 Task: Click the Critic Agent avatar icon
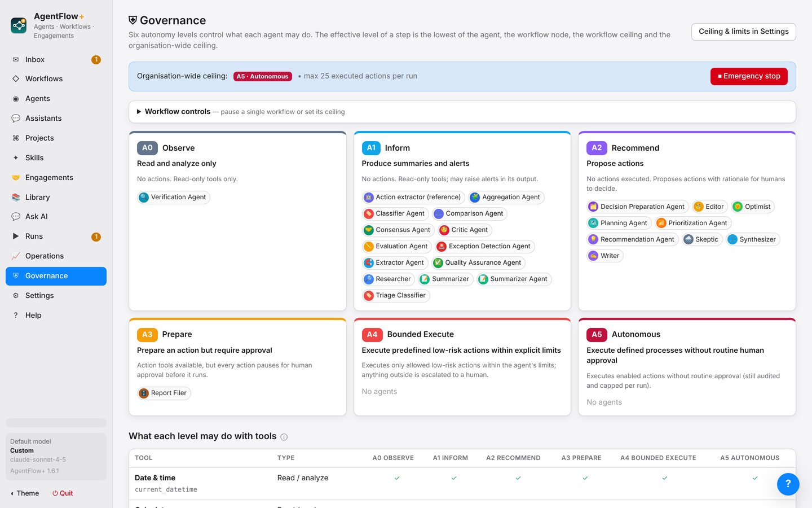(x=444, y=230)
